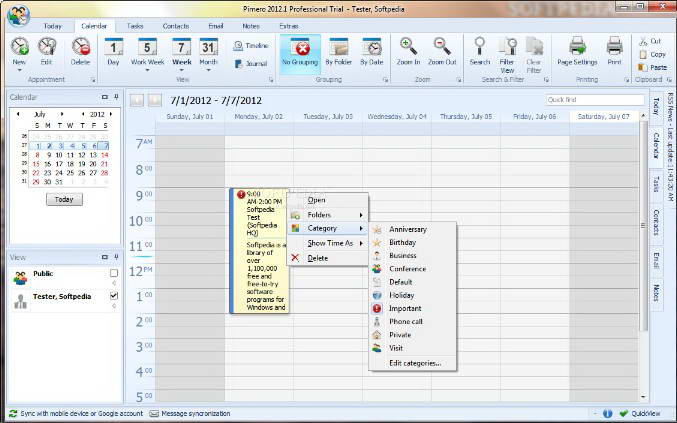Select the Important category
This screenshot has width=677, height=423.
coord(412,309)
